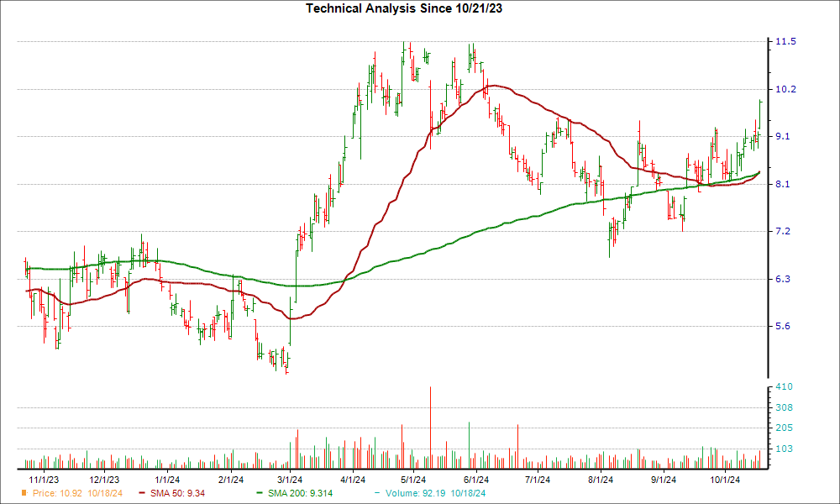Click the 10/1/24 date label
840x504 pixels.
tap(725, 480)
